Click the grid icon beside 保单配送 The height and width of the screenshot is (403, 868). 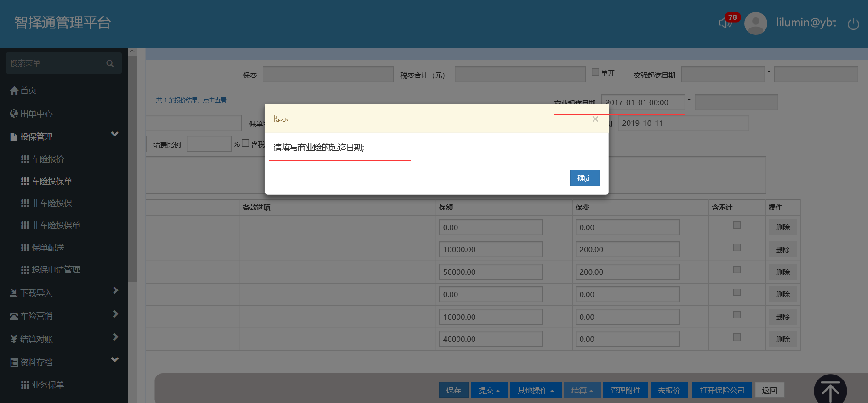pos(25,247)
